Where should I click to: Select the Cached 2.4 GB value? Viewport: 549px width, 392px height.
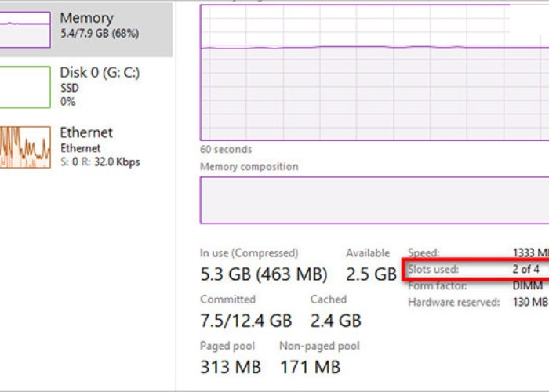tap(336, 321)
